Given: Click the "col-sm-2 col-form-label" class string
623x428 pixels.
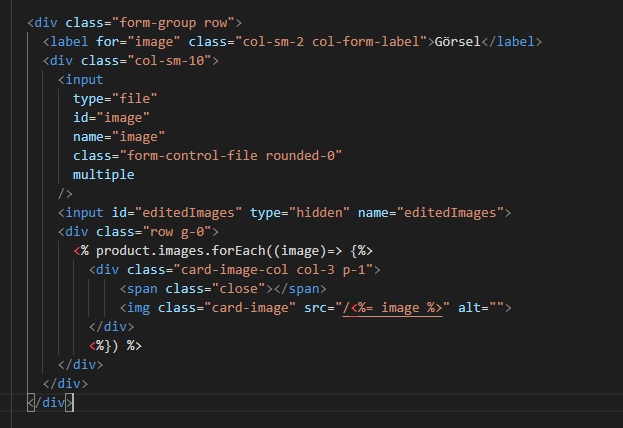Looking at the screenshot, I should (x=331, y=42).
